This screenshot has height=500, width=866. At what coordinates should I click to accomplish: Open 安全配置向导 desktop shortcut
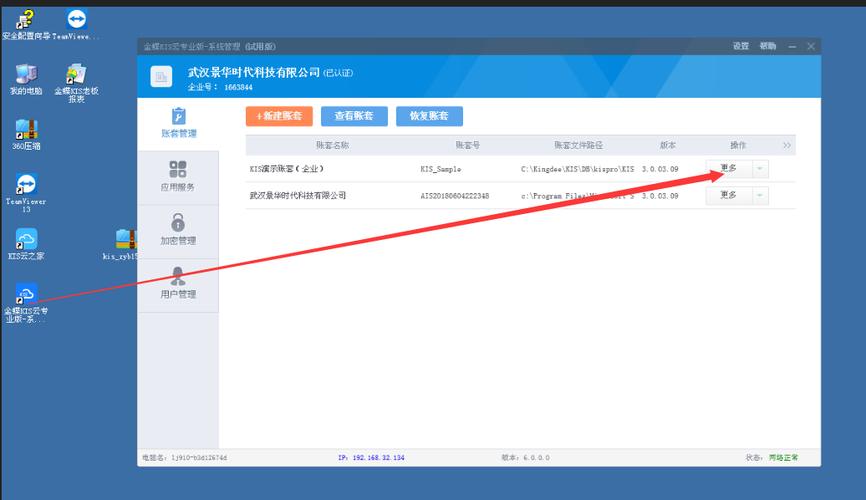25,25
